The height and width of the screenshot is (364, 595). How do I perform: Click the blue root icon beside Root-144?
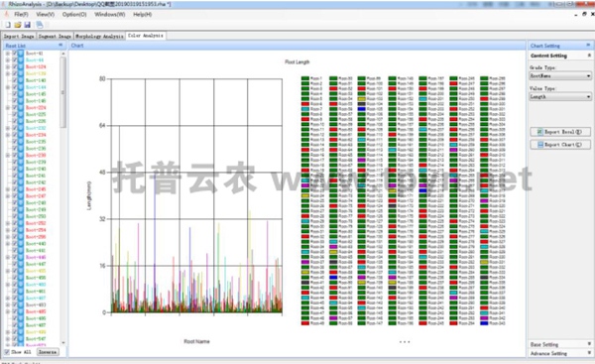tap(21, 87)
